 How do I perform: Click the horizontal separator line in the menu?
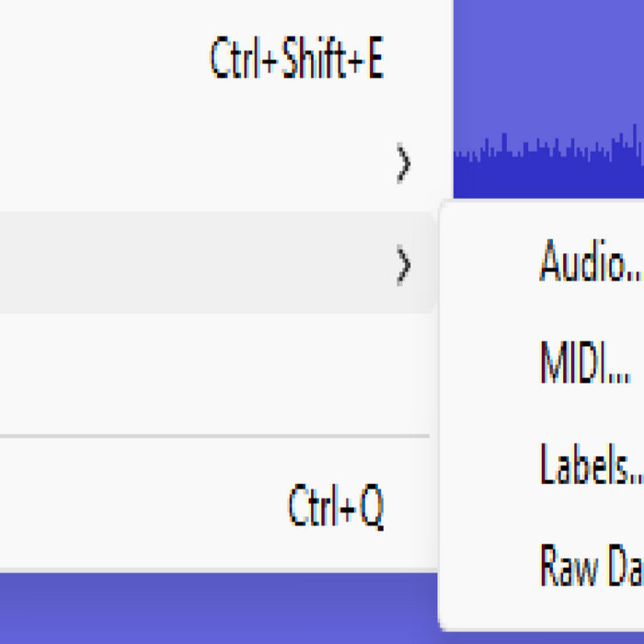coord(212,435)
